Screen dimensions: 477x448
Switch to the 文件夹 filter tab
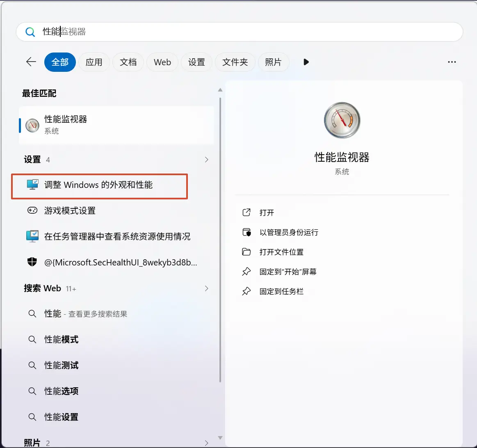(235, 62)
